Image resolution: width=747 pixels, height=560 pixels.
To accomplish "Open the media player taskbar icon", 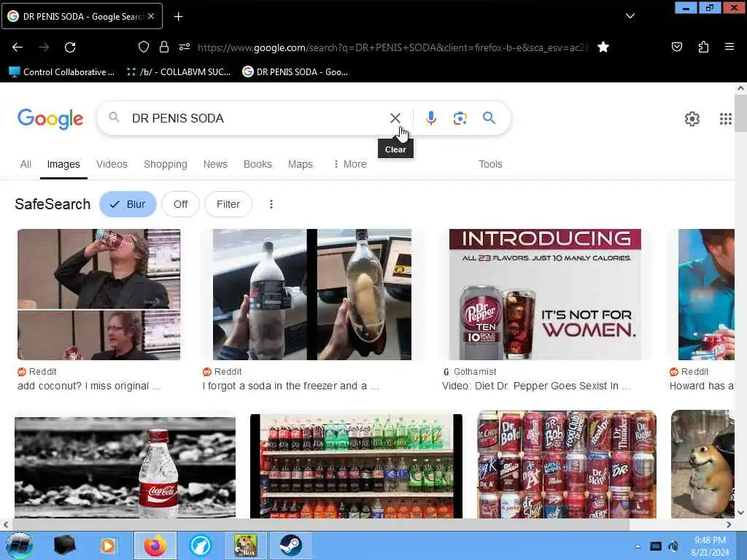I will point(108,545).
